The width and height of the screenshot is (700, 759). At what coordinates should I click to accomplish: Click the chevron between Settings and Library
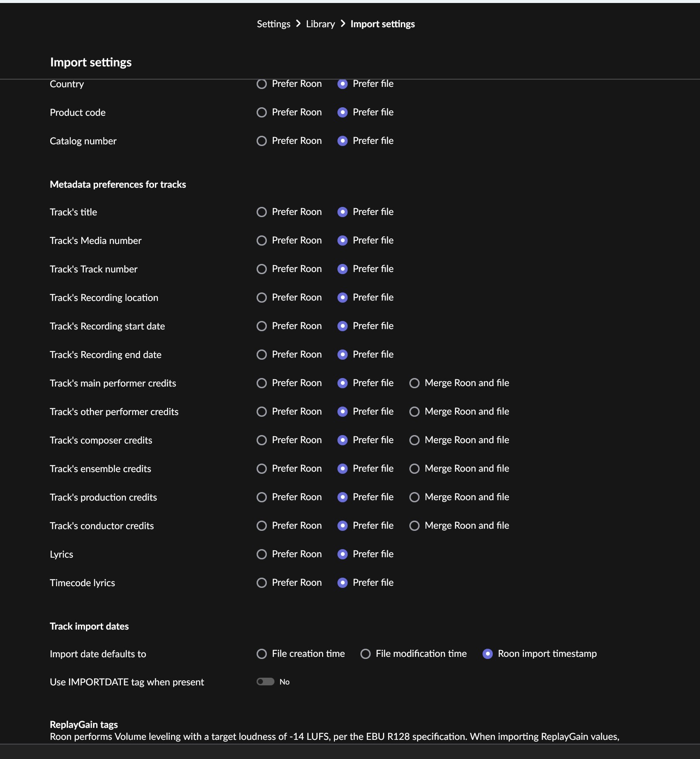pyautogui.click(x=298, y=24)
